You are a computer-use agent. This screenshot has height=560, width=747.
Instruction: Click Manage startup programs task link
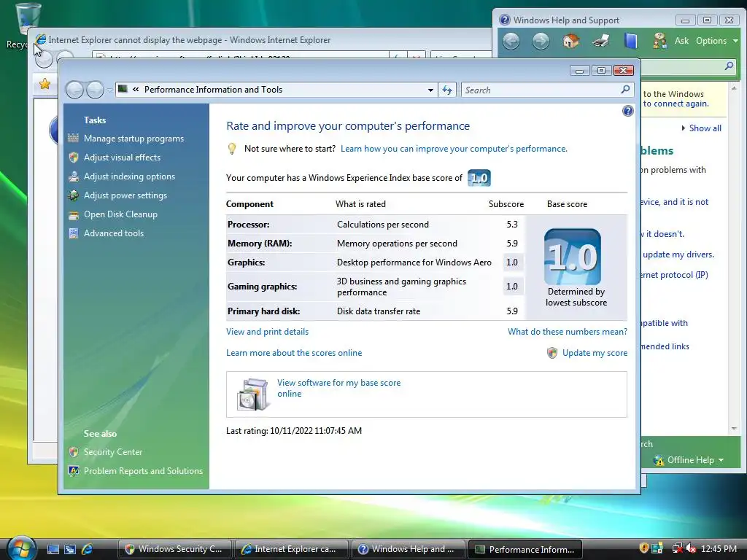[x=134, y=138]
